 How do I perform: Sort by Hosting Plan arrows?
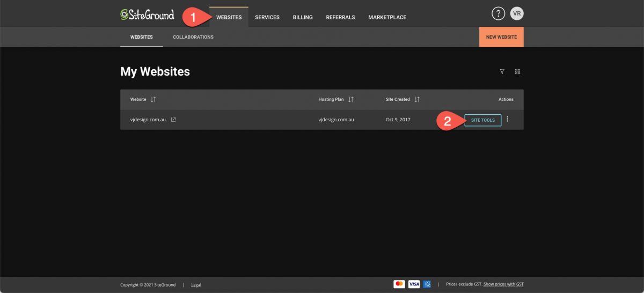[351, 99]
